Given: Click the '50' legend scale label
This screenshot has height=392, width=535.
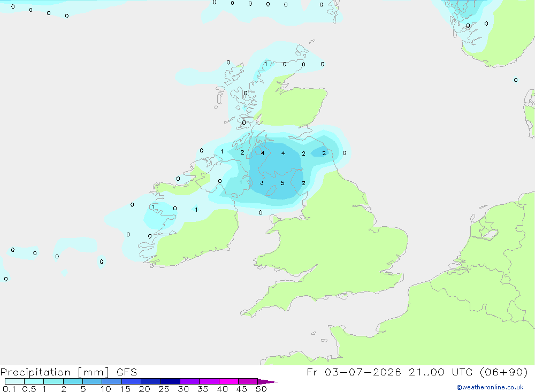Looking at the screenshot, I should (261, 389).
